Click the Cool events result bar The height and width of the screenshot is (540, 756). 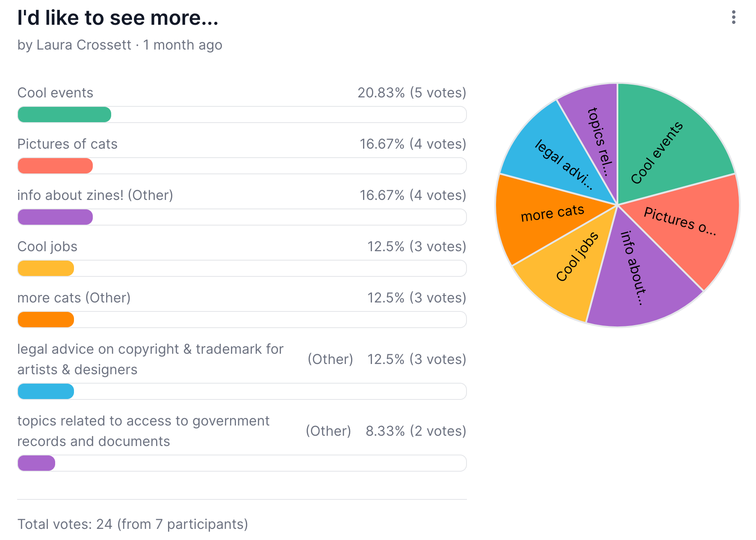(x=64, y=114)
